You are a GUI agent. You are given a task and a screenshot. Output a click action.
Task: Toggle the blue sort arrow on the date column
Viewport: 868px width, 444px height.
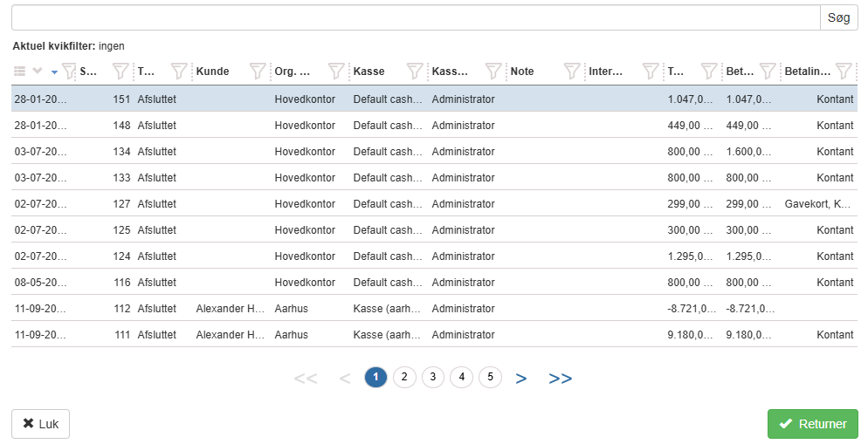pyautogui.click(x=54, y=72)
